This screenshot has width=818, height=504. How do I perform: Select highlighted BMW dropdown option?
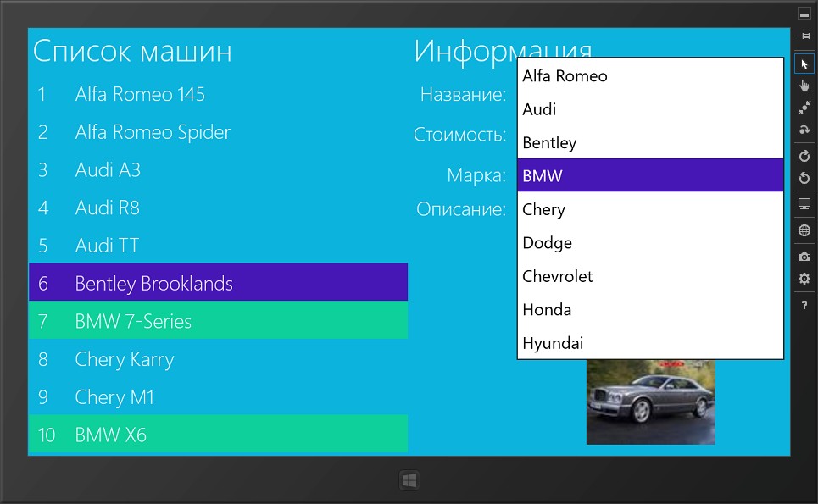coord(650,175)
